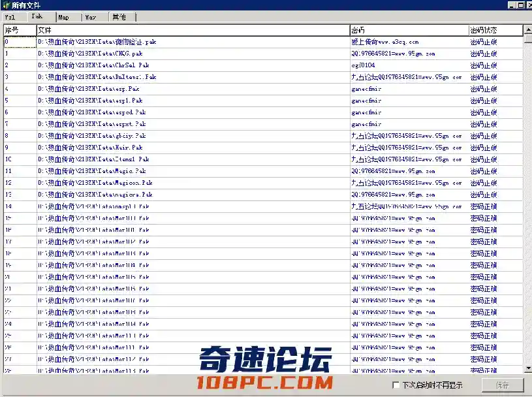532x397 pixels.
Task: Click index cell 14 in 序号 column
Action: point(20,206)
